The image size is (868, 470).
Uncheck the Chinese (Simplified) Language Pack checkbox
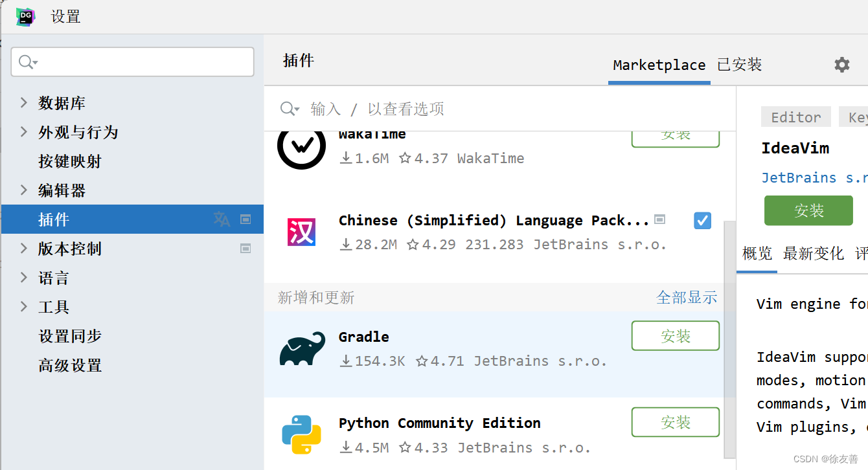point(702,221)
